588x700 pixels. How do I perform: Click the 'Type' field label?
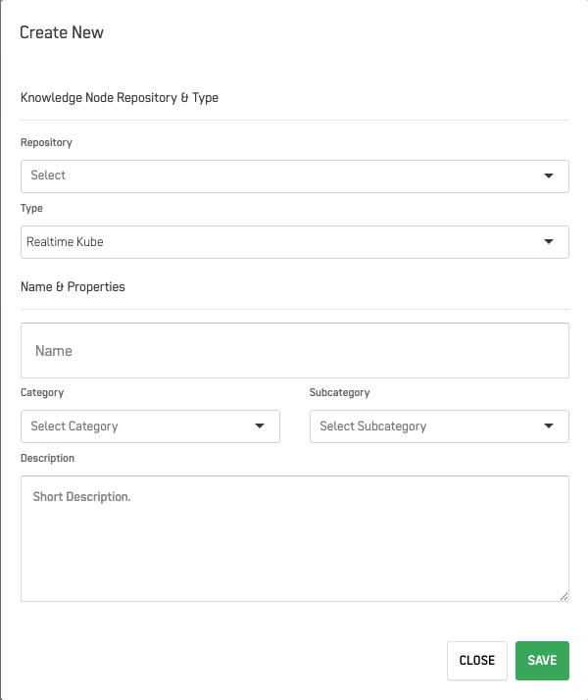pyautogui.click(x=31, y=209)
